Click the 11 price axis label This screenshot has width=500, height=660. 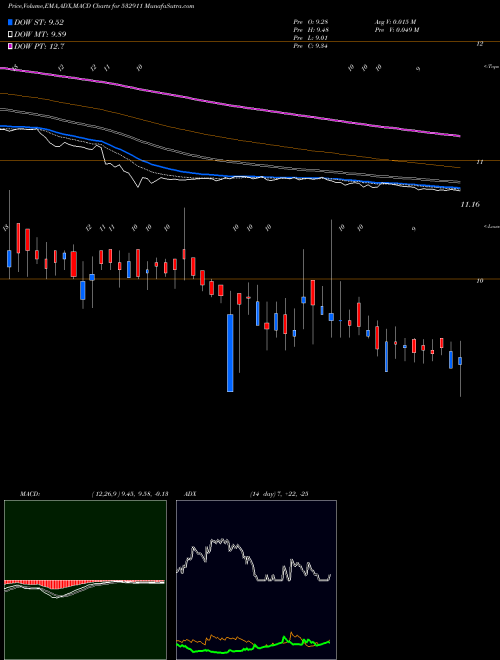[x=479, y=162]
